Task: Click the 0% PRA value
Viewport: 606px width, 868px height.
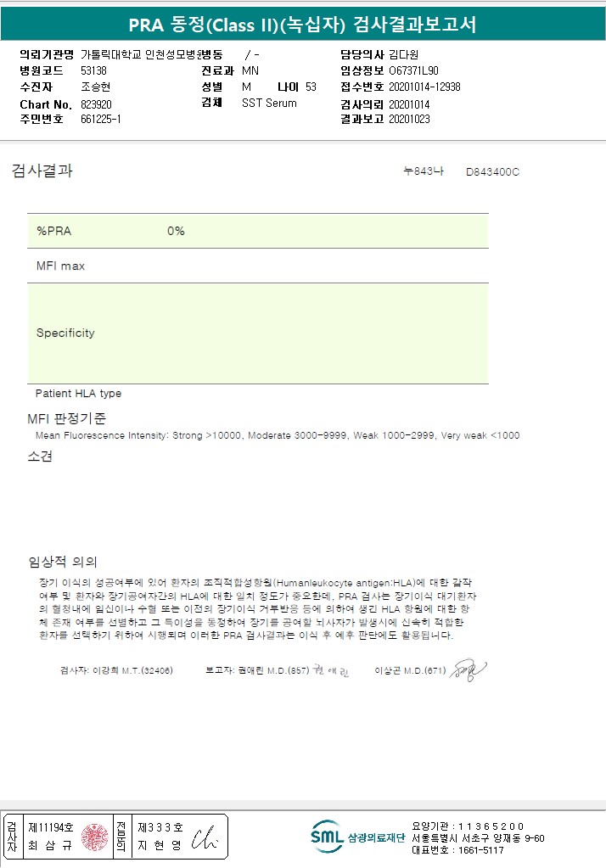Action: pos(177,231)
